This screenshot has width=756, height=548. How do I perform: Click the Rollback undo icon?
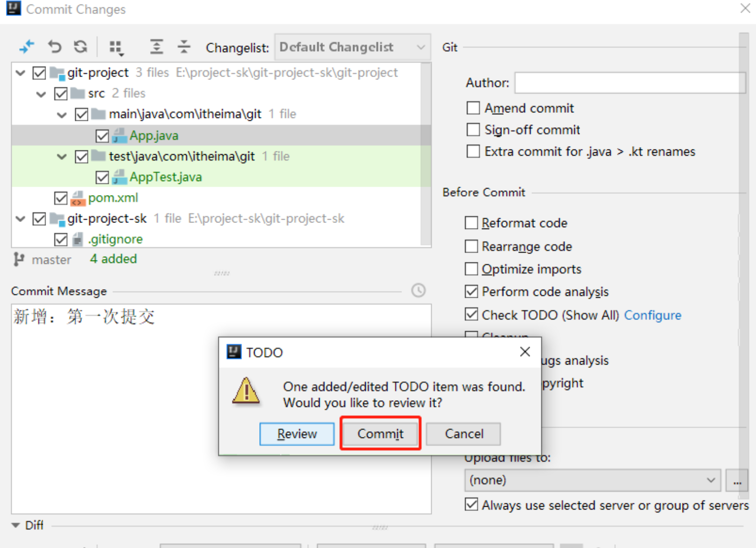pyautogui.click(x=54, y=47)
